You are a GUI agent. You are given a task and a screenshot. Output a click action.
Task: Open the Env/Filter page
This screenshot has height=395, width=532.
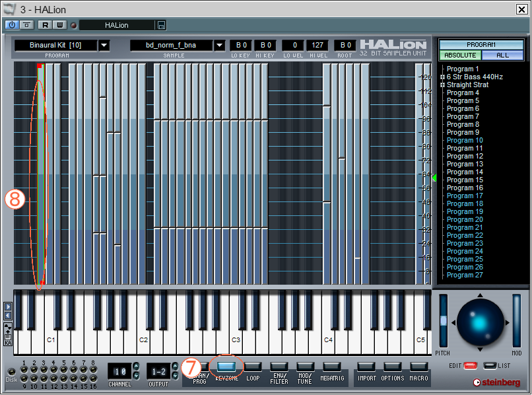click(279, 366)
